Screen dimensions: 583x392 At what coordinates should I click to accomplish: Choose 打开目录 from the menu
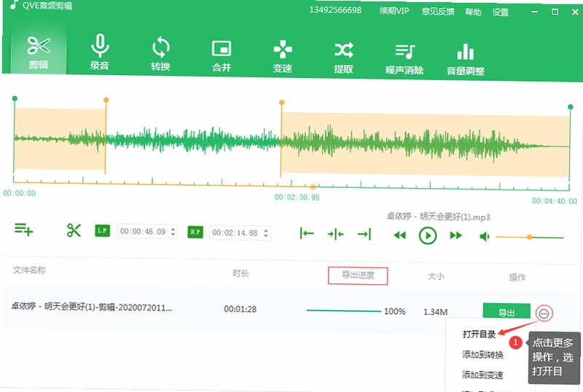480,334
